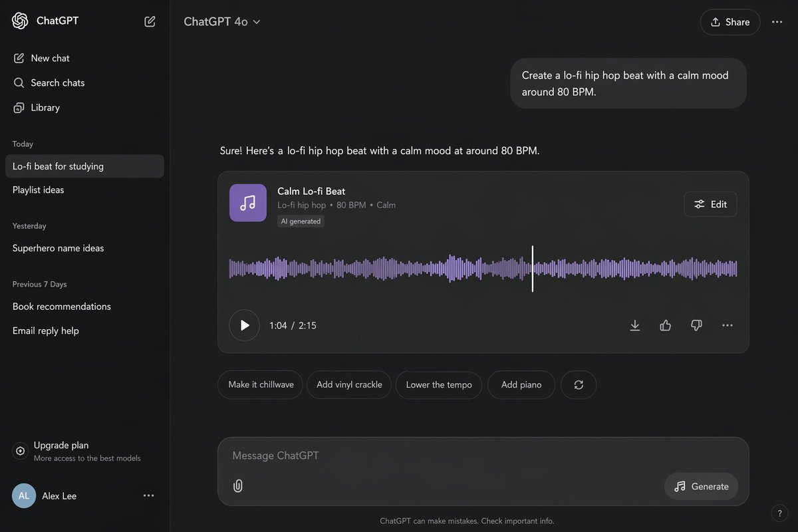798x532 pixels.
Task: Click the Share button
Action: pyautogui.click(x=730, y=22)
